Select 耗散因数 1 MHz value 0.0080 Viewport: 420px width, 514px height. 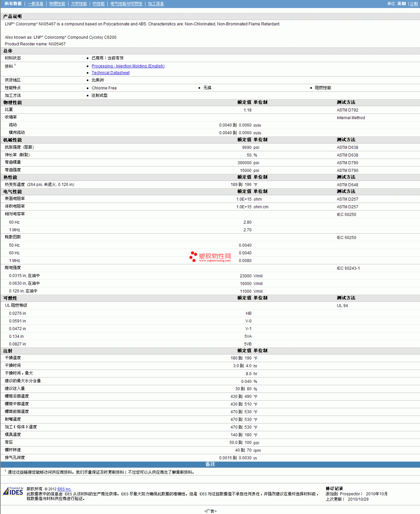coord(245,261)
